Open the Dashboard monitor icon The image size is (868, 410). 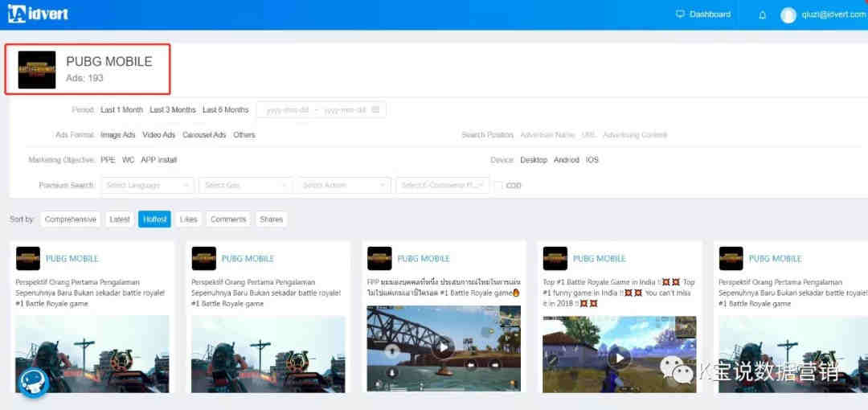coord(681,14)
